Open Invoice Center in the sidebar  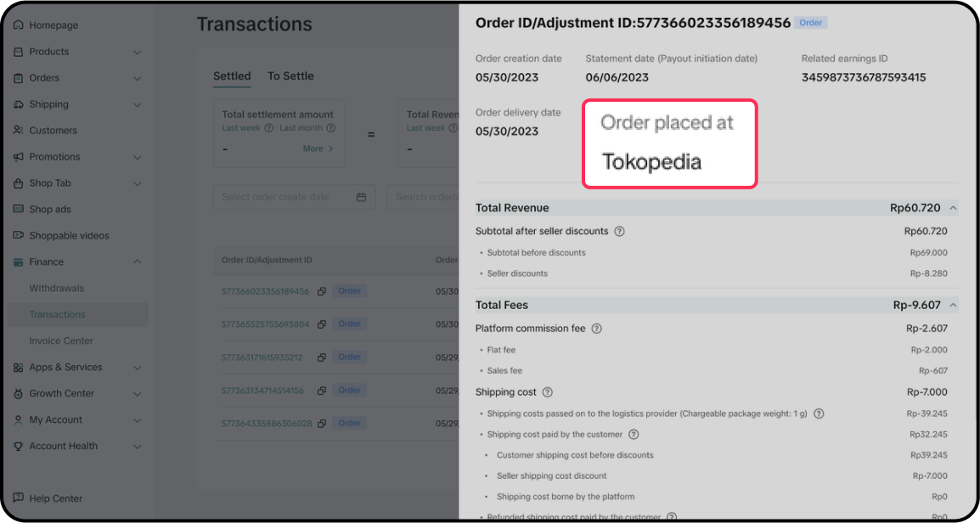[x=61, y=340]
